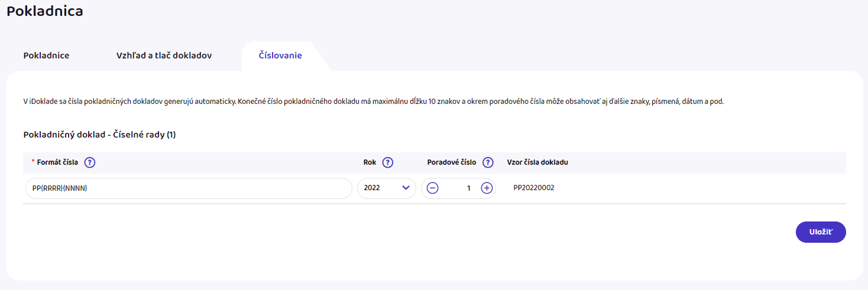The image size is (868, 290).
Task: Switch to Vzhľad a tlač dokladov tab
Action: click(164, 56)
